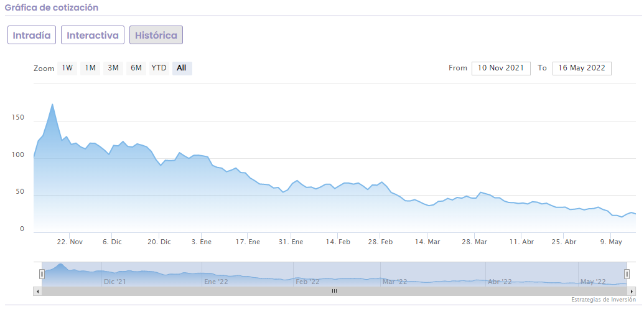Click the 28. Feb axis label
This screenshot has width=644, height=309.
pos(380,242)
